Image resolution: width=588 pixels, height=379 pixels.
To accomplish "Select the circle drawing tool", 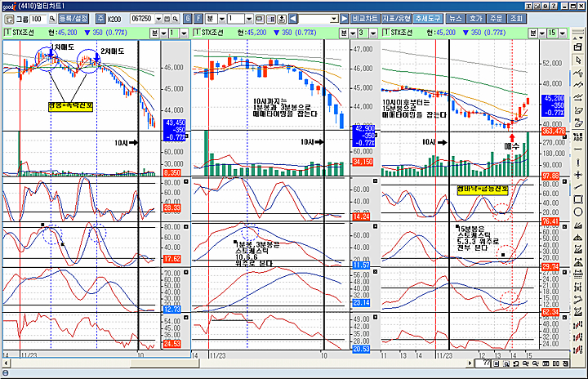I will coord(578,212).
